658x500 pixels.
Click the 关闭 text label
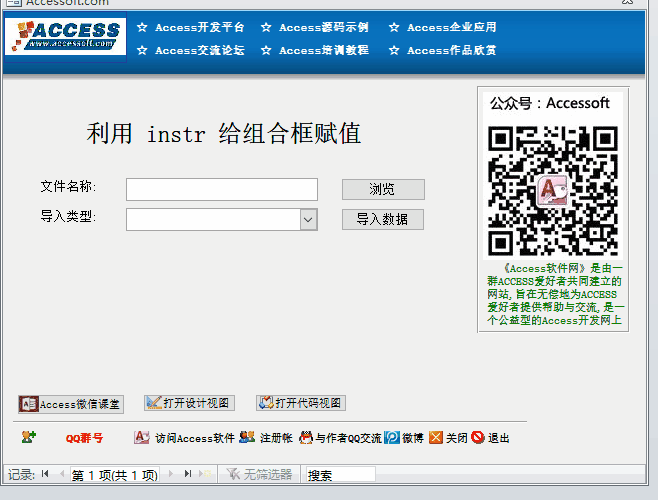(x=457, y=438)
